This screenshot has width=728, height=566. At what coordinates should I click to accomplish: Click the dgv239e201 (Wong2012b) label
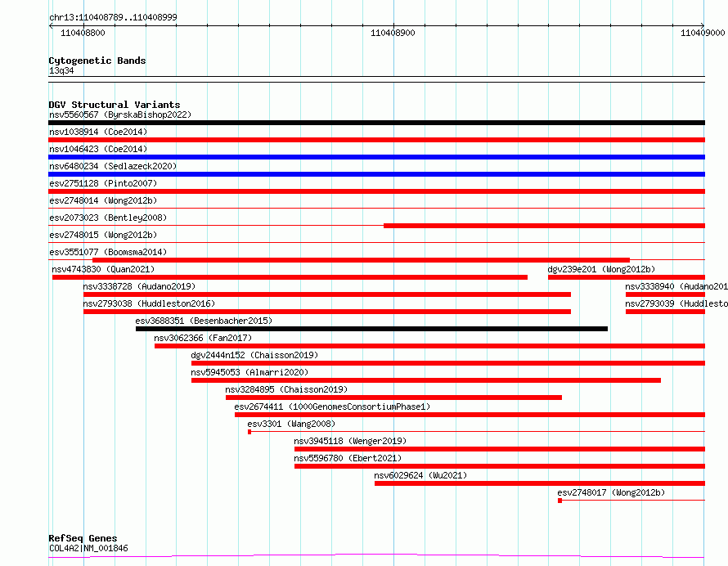point(601,269)
